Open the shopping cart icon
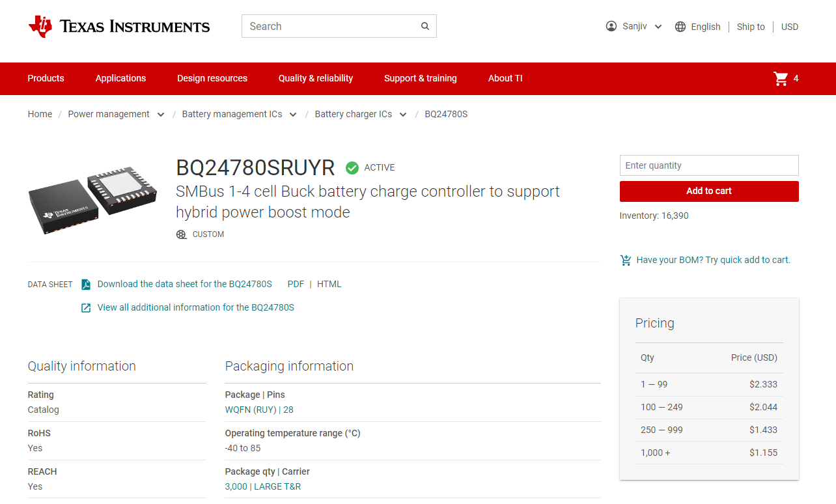This screenshot has width=836, height=504. 781,79
